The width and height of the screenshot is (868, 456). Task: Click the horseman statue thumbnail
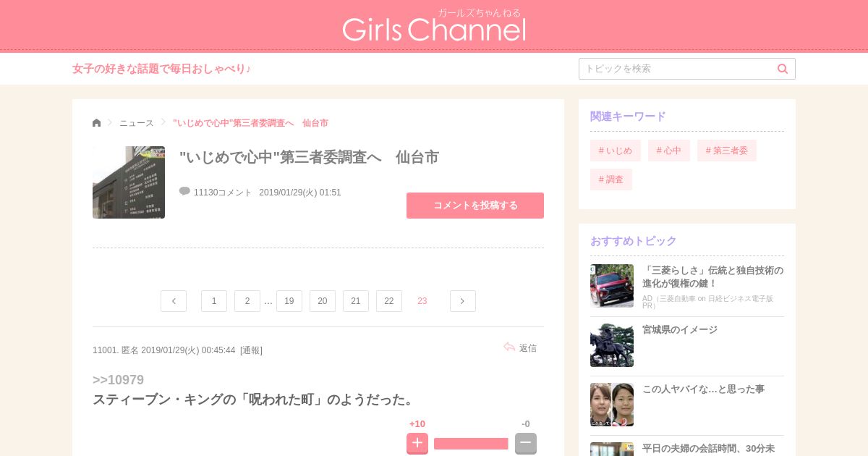(x=612, y=345)
